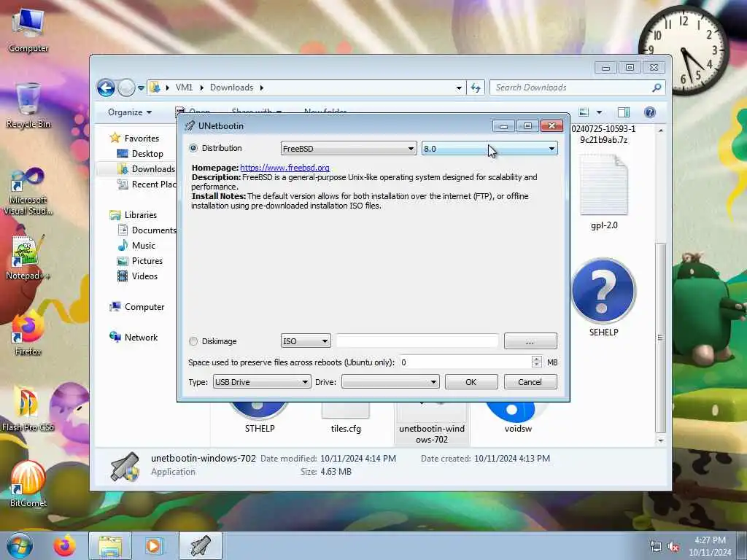
Task: Open the view options dropdown arrow
Action: (x=600, y=112)
